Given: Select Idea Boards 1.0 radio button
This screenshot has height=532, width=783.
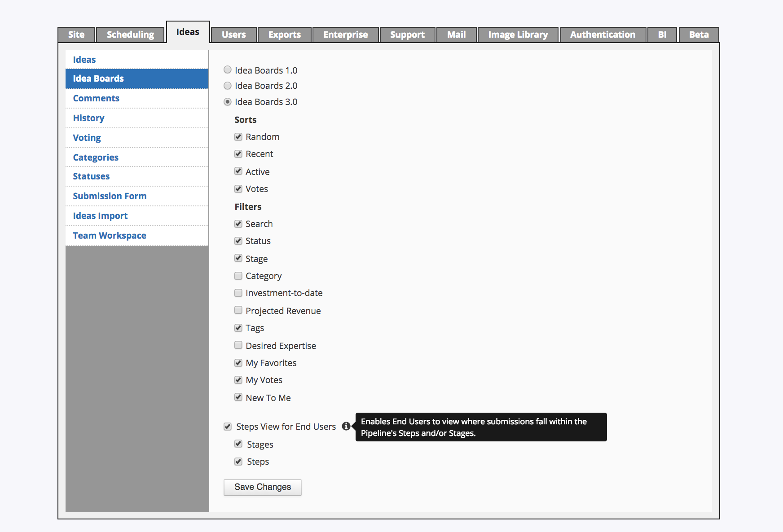Looking at the screenshot, I should pyautogui.click(x=228, y=70).
